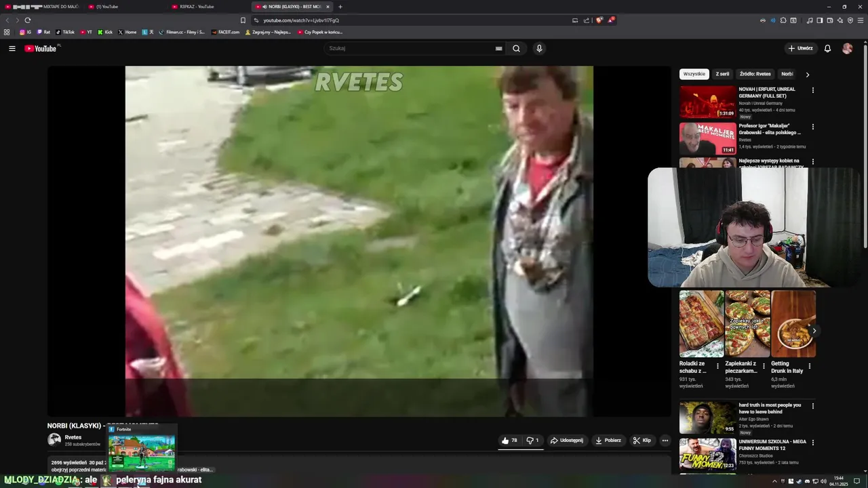Open options for Getting Drunk in Italy short
The width and height of the screenshot is (868, 488).
pyautogui.click(x=809, y=366)
